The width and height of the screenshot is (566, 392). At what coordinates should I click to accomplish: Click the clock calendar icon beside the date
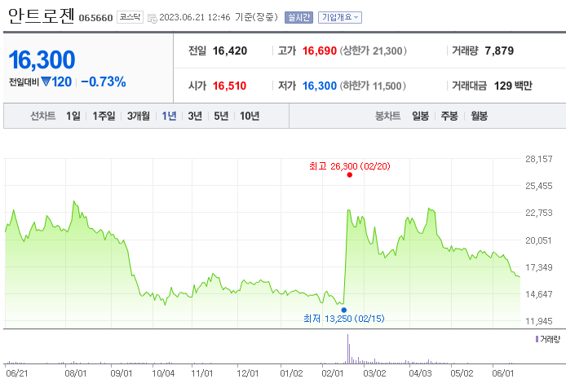(x=153, y=18)
